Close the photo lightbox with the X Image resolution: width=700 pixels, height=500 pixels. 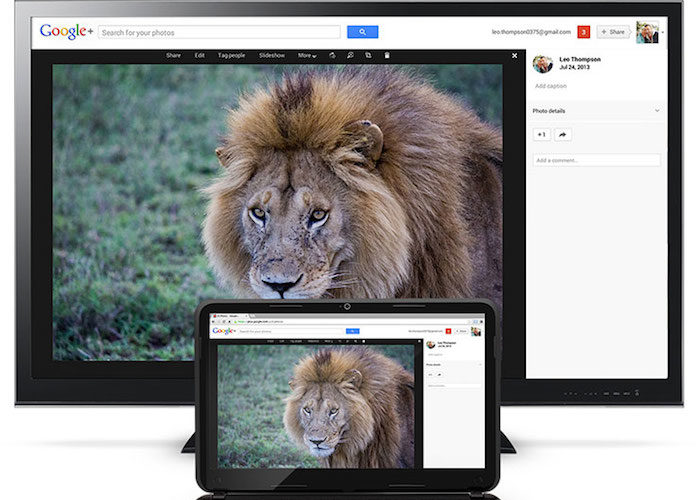click(x=515, y=56)
